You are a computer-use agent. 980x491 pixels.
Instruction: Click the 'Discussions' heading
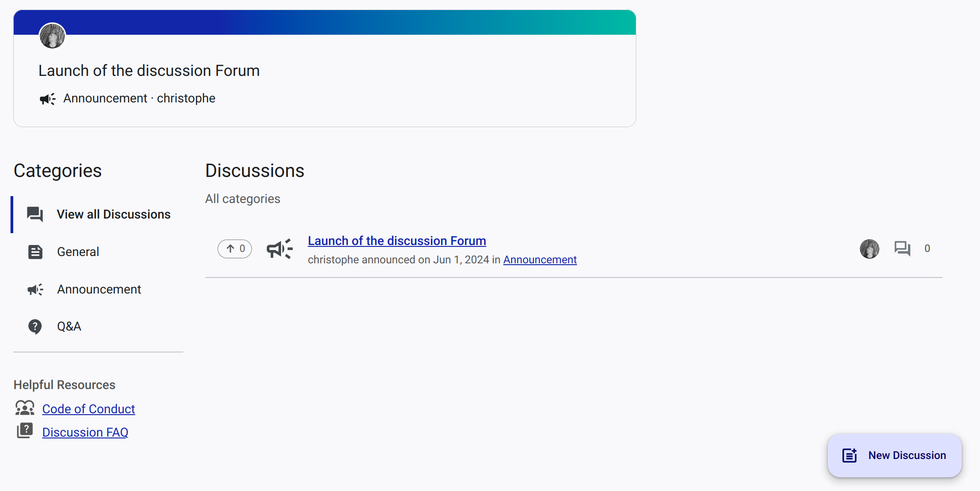coord(255,171)
